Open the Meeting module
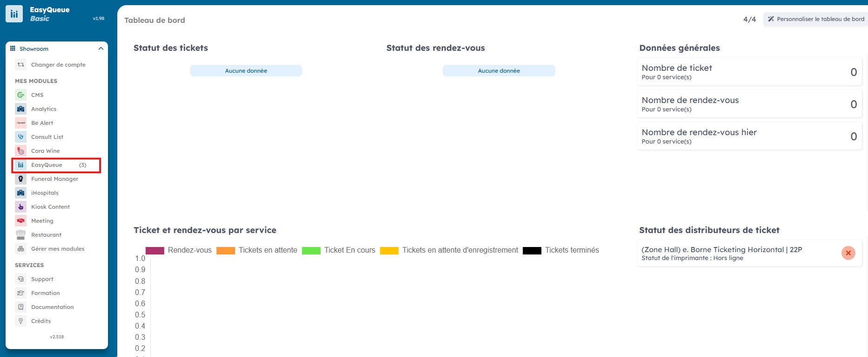The image size is (868, 357). coord(42,221)
